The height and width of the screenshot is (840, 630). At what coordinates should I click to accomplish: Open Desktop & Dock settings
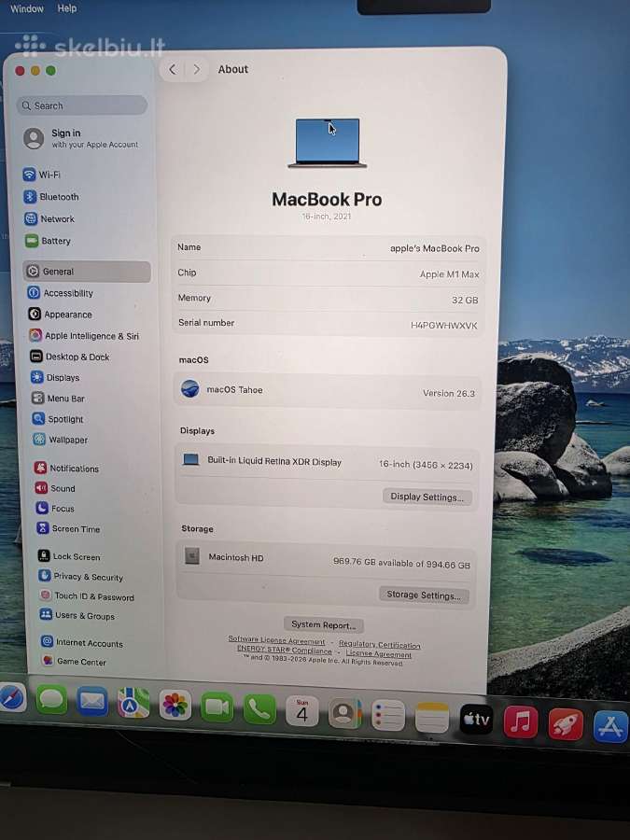70,357
